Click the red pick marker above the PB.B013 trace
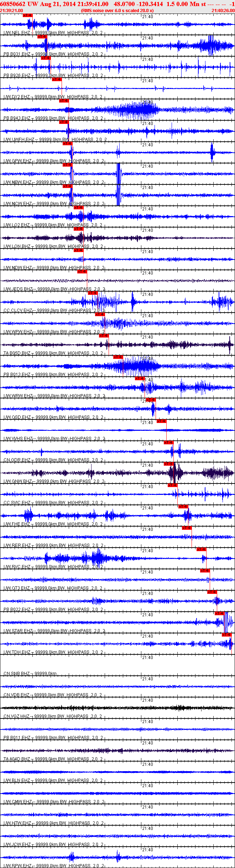The width and height of the screenshot is (235, 868). 118,357
